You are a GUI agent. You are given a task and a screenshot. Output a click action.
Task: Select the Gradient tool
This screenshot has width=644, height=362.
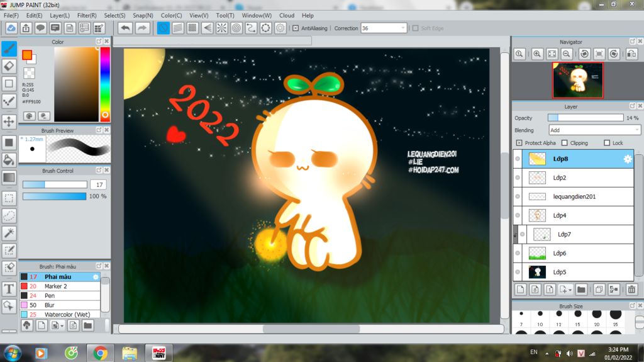coord(9,178)
